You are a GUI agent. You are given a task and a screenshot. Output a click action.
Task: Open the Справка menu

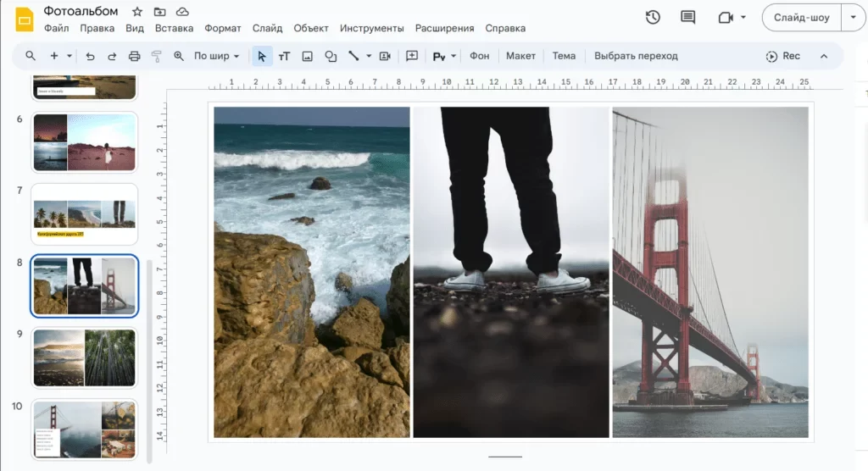(505, 28)
